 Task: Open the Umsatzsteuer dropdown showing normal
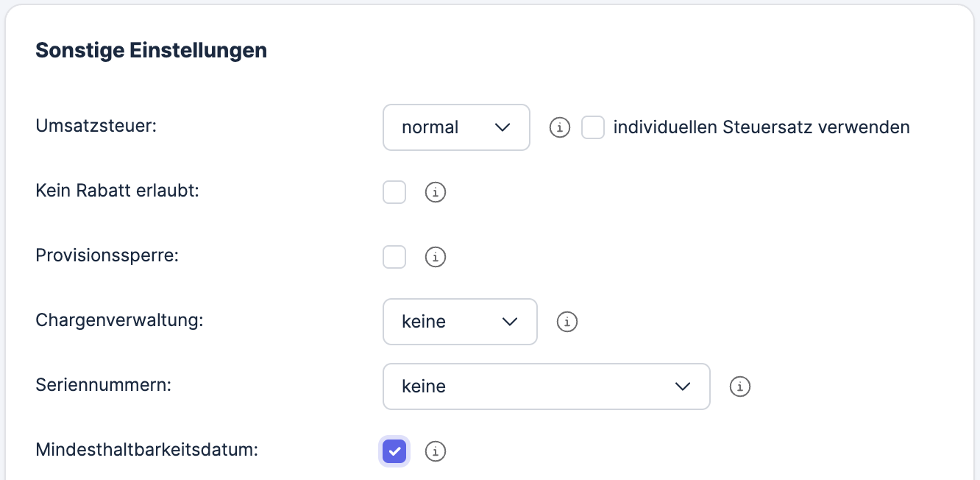(456, 127)
